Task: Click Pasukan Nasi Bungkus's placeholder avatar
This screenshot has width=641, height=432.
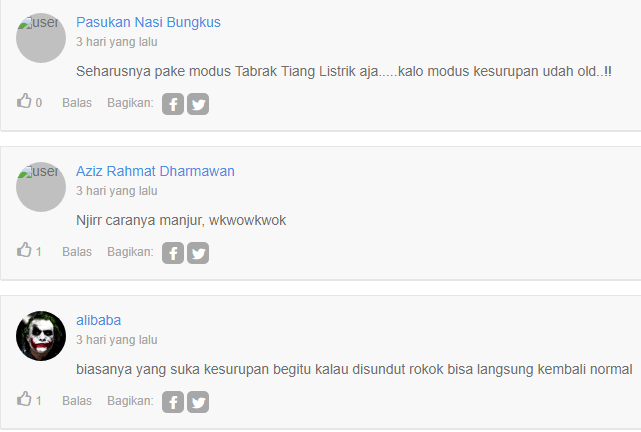Action: tap(41, 38)
